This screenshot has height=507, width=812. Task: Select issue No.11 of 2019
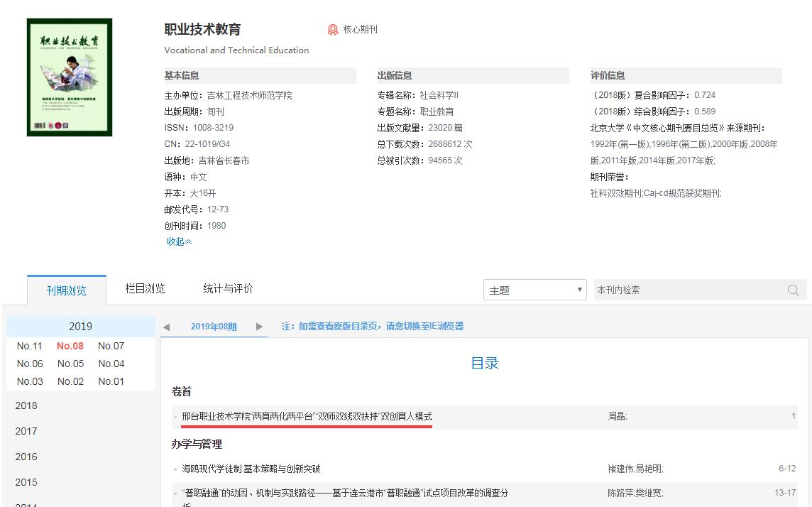pos(30,346)
